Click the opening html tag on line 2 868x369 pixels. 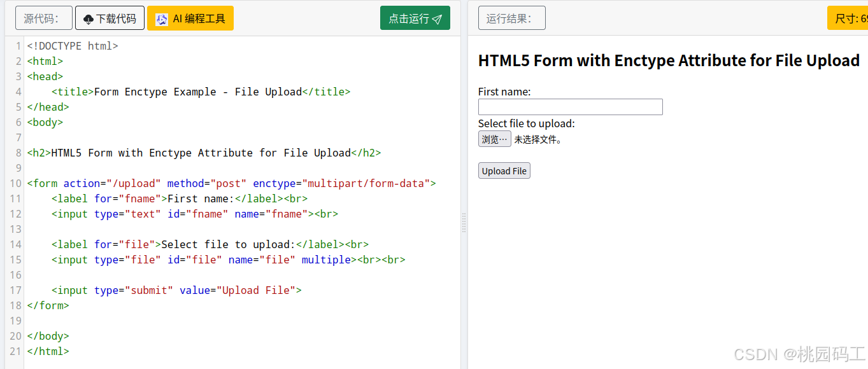point(45,61)
